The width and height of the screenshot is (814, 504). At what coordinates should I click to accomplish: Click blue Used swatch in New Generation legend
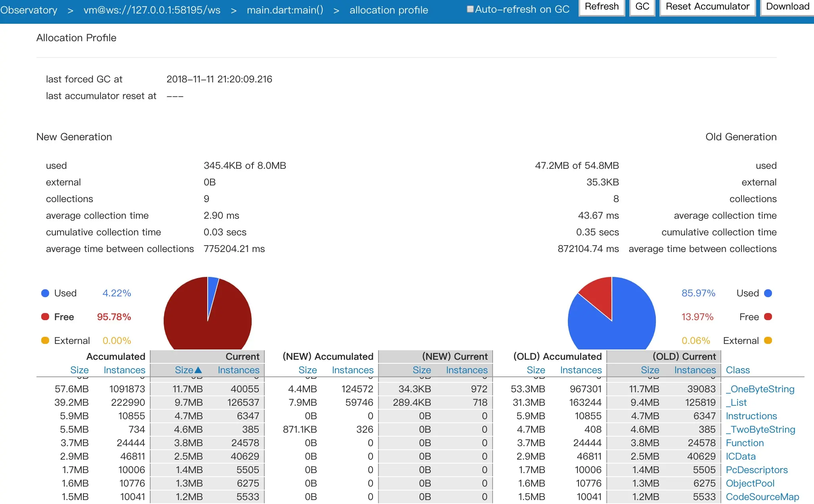tap(45, 293)
